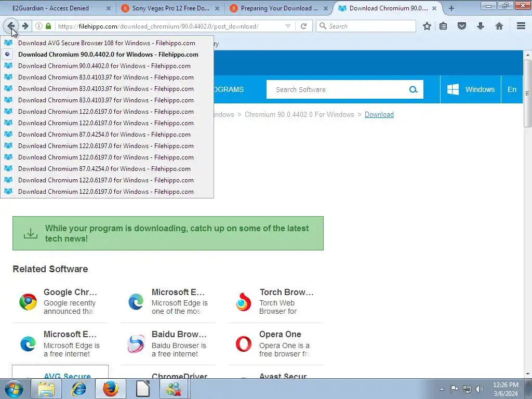The height and width of the screenshot is (399, 532).
Task: Click the Opera One icon
Action: coord(244,344)
